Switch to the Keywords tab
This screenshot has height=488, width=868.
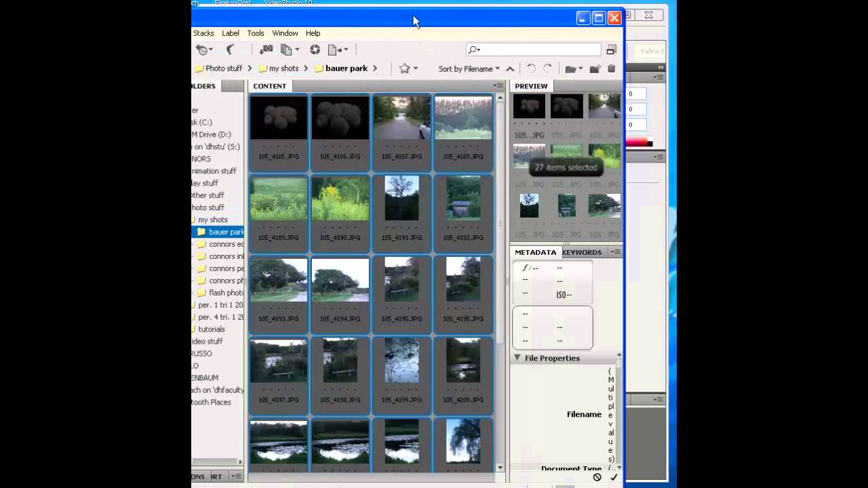(582, 252)
